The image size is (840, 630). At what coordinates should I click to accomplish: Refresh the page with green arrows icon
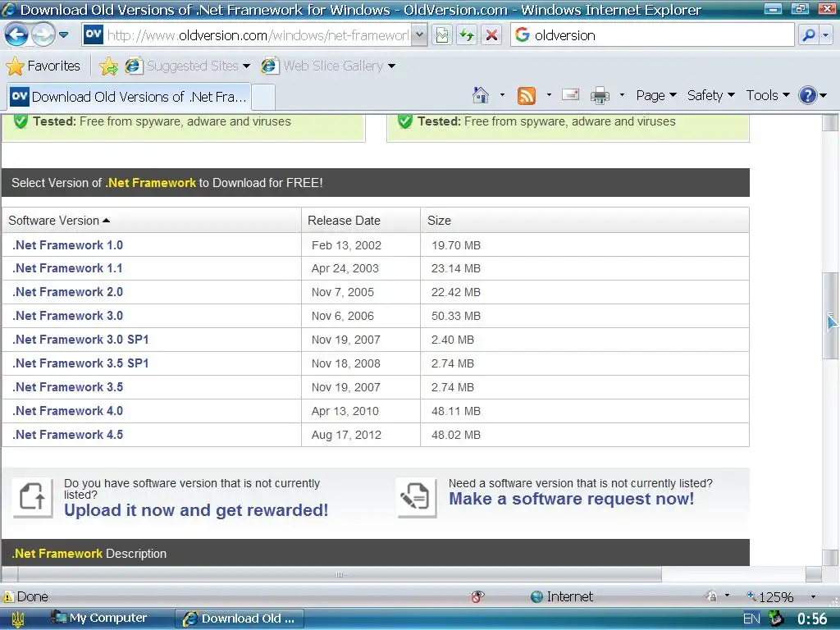[467, 35]
